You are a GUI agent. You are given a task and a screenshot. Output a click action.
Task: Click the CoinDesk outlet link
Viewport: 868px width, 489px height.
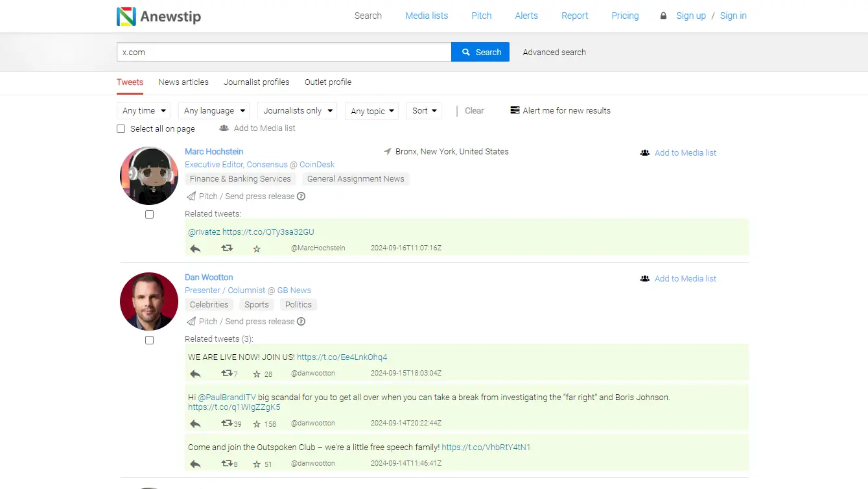pos(317,165)
